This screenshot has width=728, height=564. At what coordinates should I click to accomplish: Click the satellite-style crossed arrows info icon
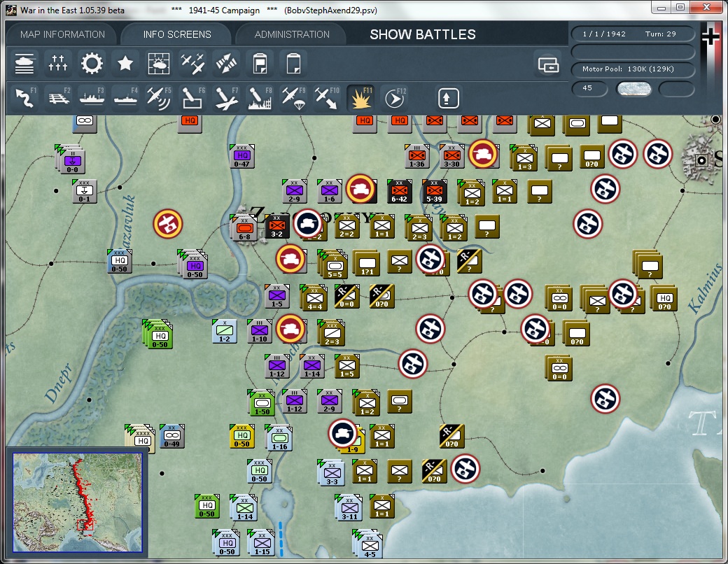226,64
